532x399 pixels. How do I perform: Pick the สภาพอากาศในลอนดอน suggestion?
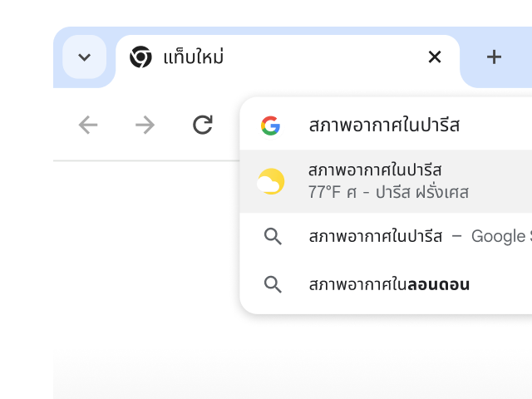pyautogui.click(x=389, y=284)
